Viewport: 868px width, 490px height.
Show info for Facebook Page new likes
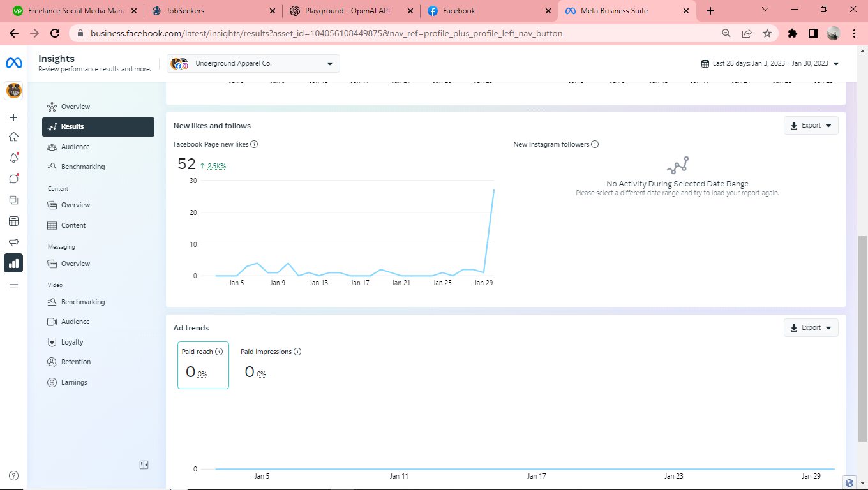coord(254,144)
